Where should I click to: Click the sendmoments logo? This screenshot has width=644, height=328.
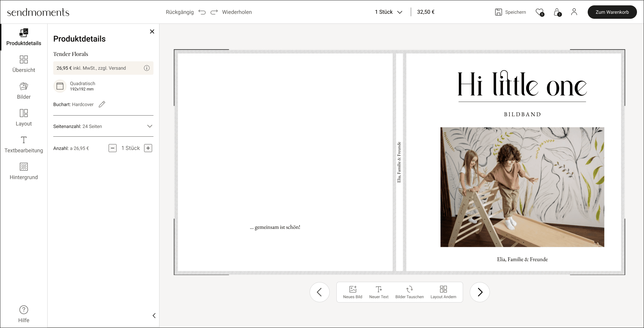tap(38, 12)
